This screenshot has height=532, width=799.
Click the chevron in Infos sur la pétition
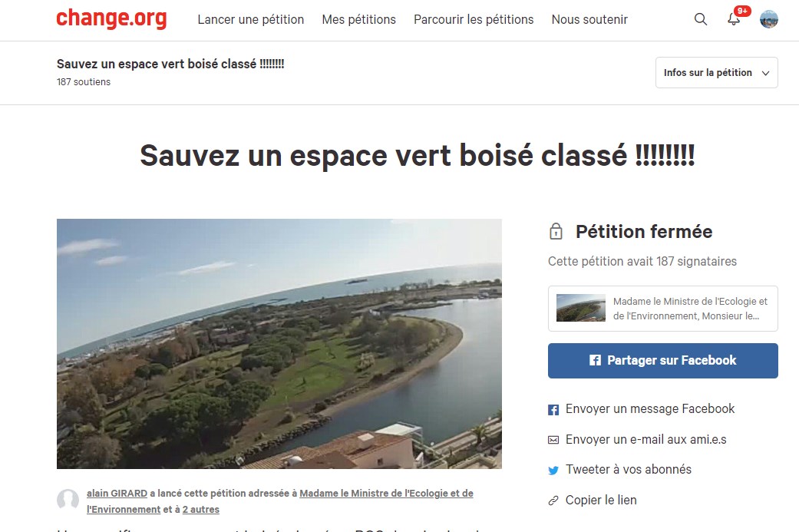pyautogui.click(x=765, y=73)
